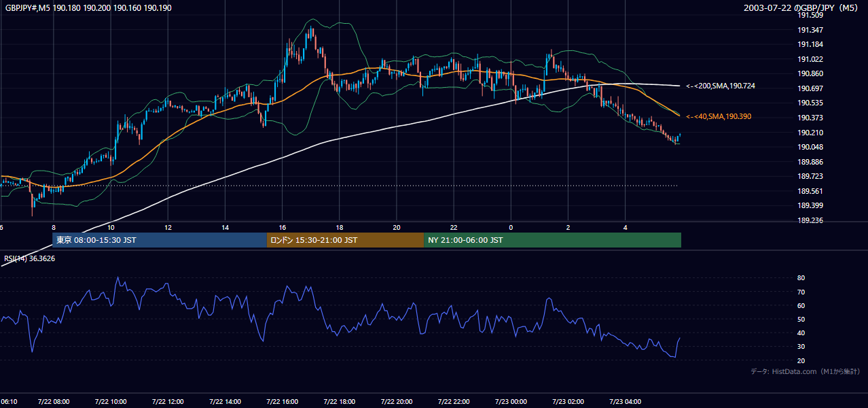The height and width of the screenshot is (408, 868).
Task: Click the RSI(14) 36.3626 indicator label
Action: (30, 258)
